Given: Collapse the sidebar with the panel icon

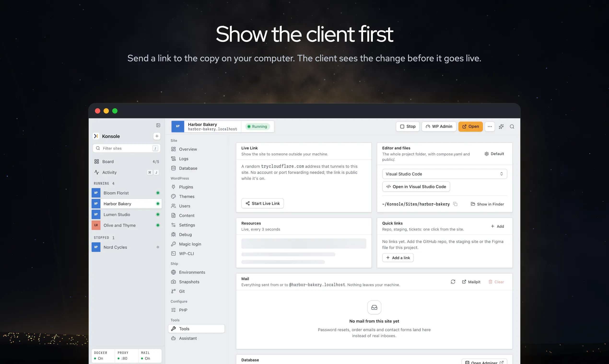Looking at the screenshot, I should [158, 125].
